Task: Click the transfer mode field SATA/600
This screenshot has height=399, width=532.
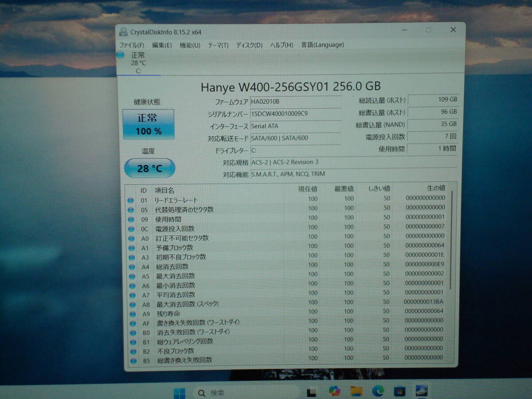Action: (x=296, y=138)
